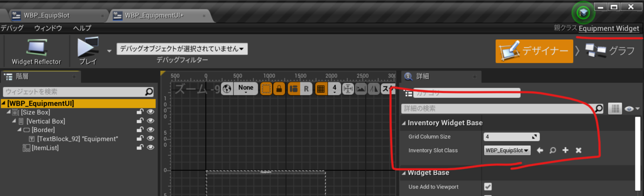Collapse the Vertical Box tree node
The image size is (644, 196).
tap(14, 121)
